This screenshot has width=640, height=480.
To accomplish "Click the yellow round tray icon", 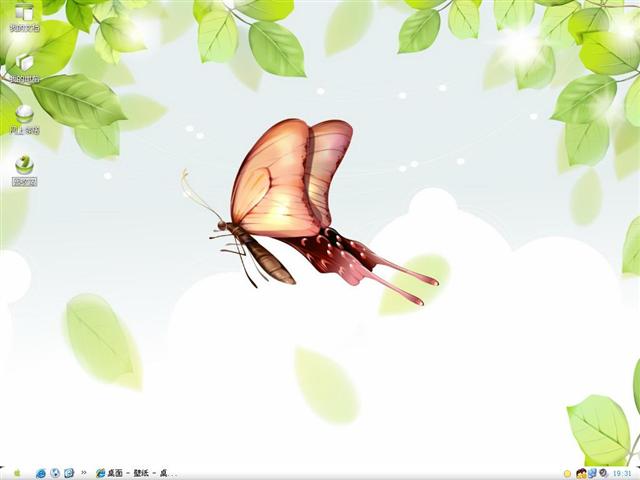I will coord(567,473).
